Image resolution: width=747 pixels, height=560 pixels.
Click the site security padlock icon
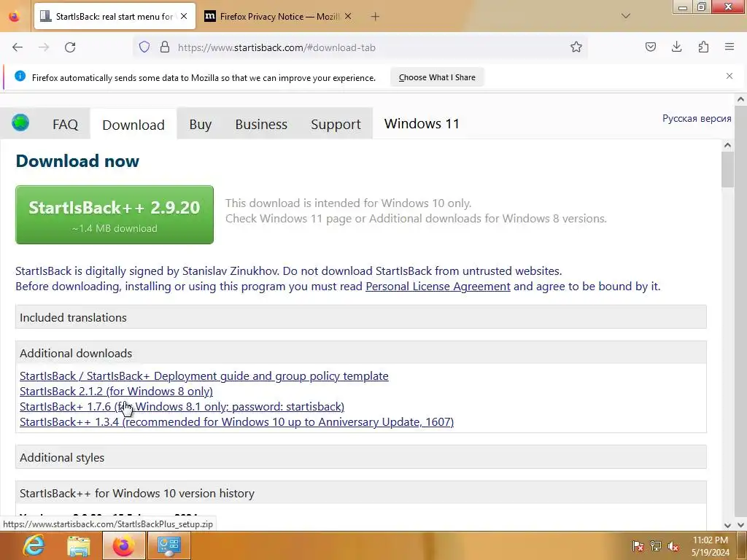165,47
